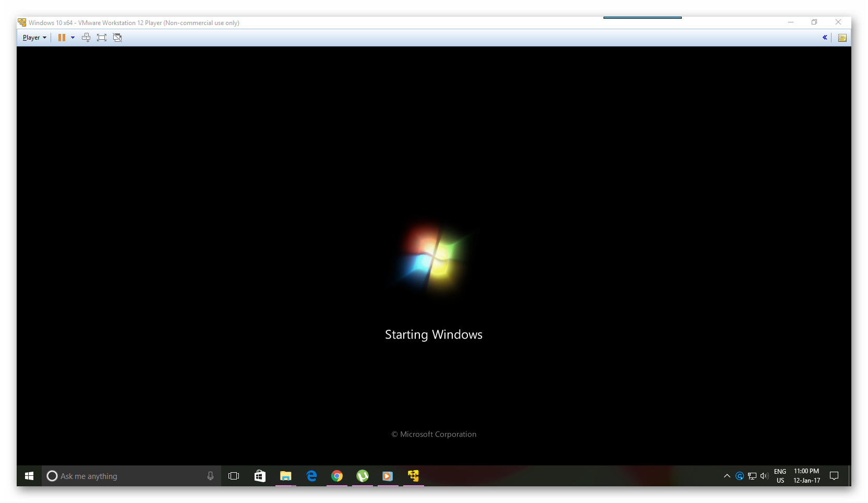Screen dimensions: 868x503
Task: Open the Player menu
Action: (34, 38)
